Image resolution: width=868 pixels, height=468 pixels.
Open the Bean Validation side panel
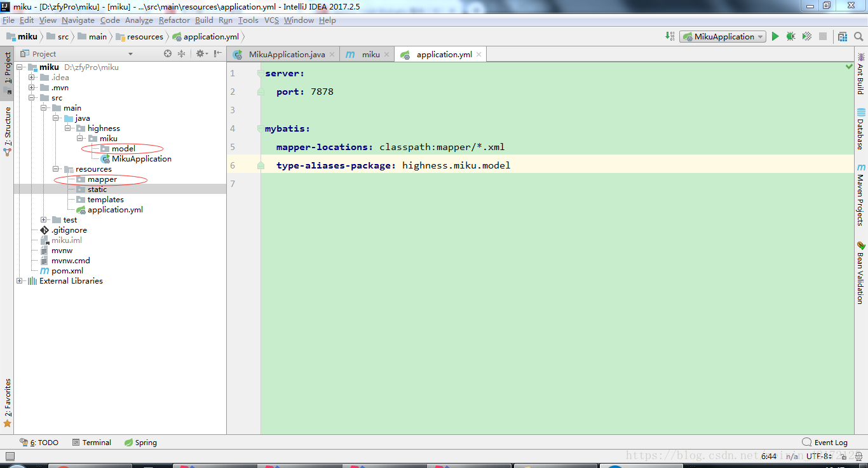[860, 272]
